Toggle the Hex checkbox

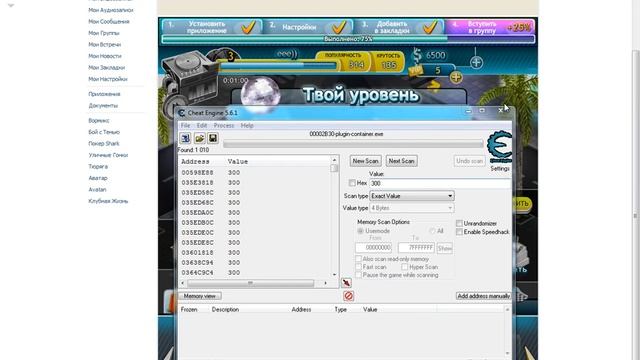(x=352, y=183)
